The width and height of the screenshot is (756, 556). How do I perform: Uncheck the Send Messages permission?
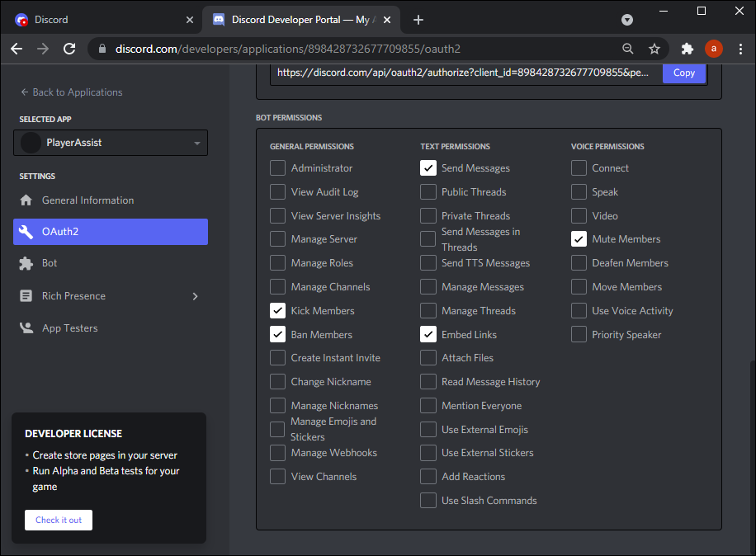[x=428, y=167]
